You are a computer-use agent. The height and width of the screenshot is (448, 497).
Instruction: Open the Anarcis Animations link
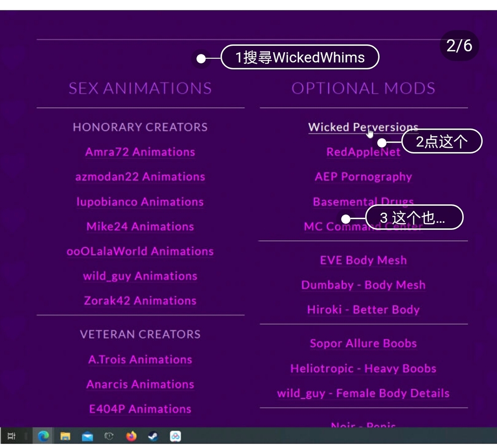click(x=140, y=384)
